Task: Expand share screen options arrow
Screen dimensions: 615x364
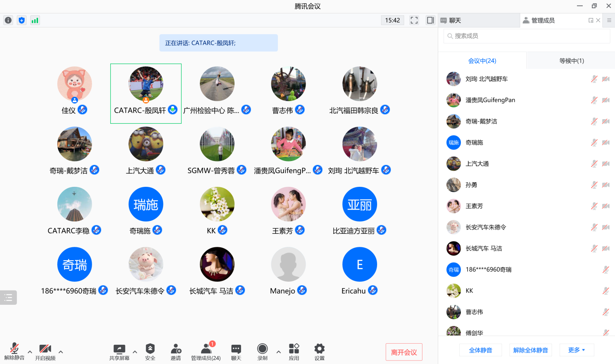Action: point(135,352)
